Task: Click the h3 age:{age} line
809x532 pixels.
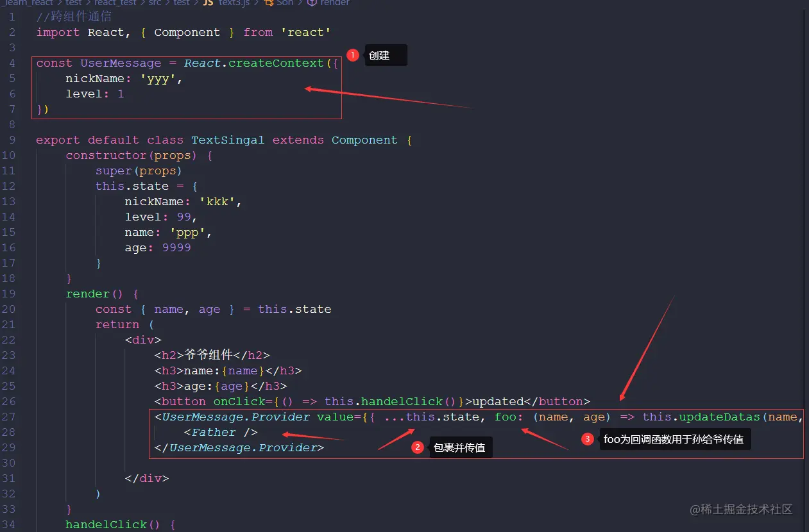Action: click(x=221, y=386)
